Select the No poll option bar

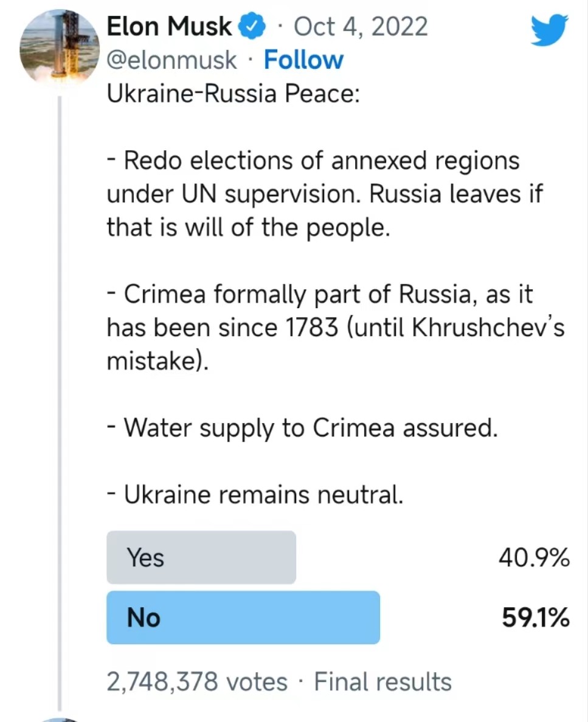tap(243, 617)
